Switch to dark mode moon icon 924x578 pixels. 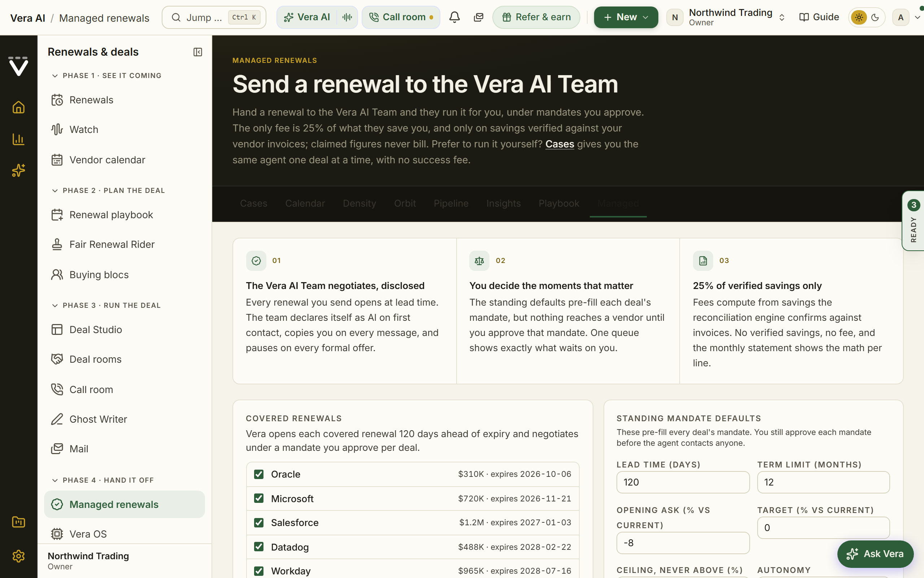pyautogui.click(x=875, y=17)
